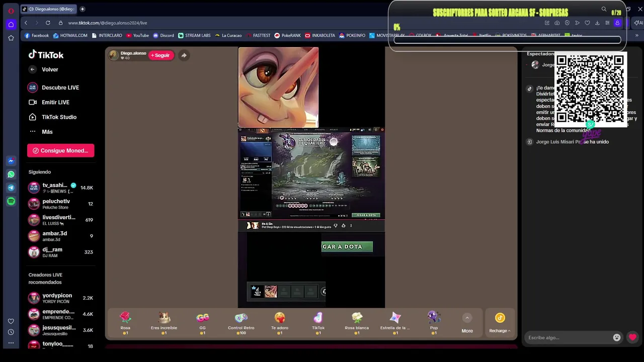Open TikTok Studio
This screenshot has width=644, height=362.
click(52, 117)
